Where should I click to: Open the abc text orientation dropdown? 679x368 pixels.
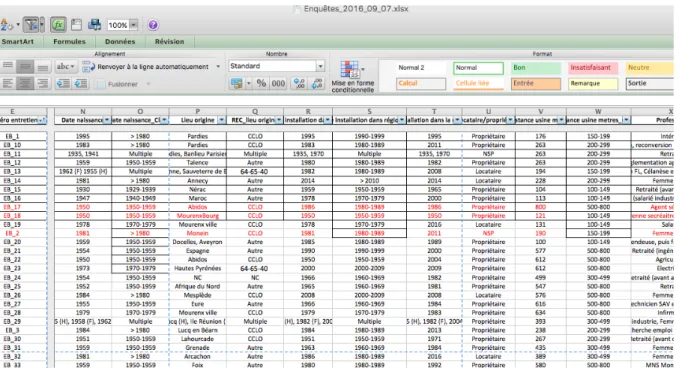pyautogui.click(x=66, y=67)
